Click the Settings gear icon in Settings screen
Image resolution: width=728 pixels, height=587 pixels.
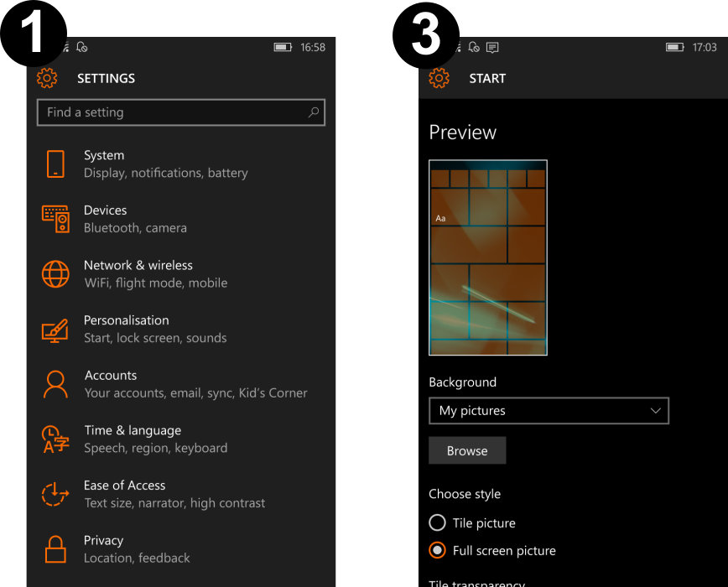[x=47, y=78]
